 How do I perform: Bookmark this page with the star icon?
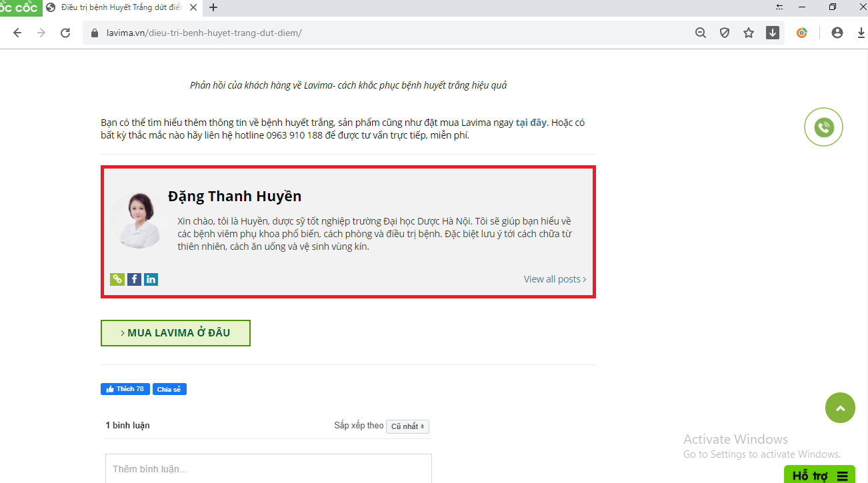point(749,33)
